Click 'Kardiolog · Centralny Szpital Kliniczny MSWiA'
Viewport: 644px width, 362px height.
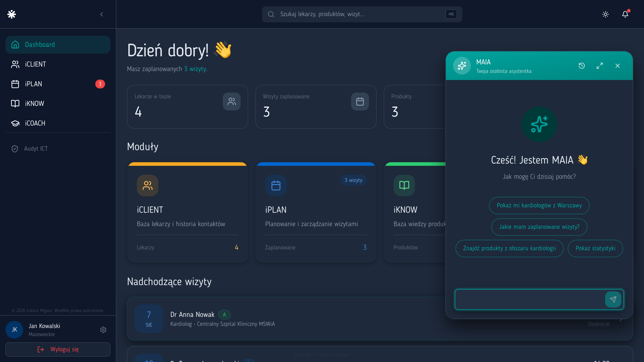(x=222, y=324)
